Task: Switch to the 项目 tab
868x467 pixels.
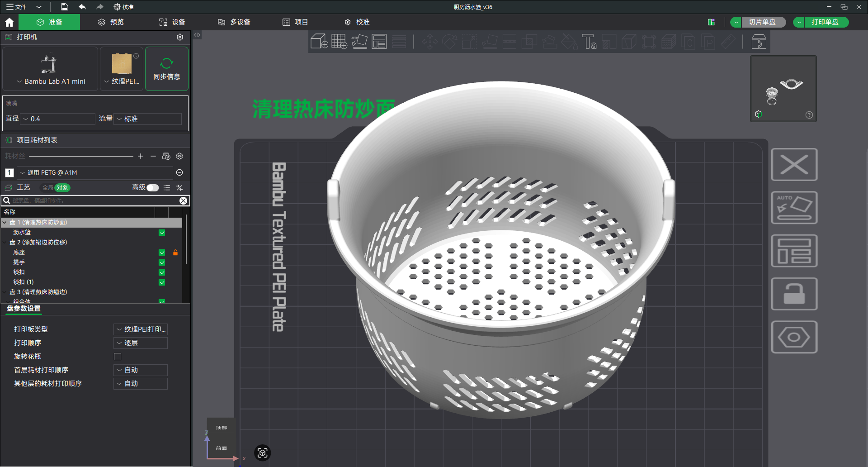Action: [295, 22]
